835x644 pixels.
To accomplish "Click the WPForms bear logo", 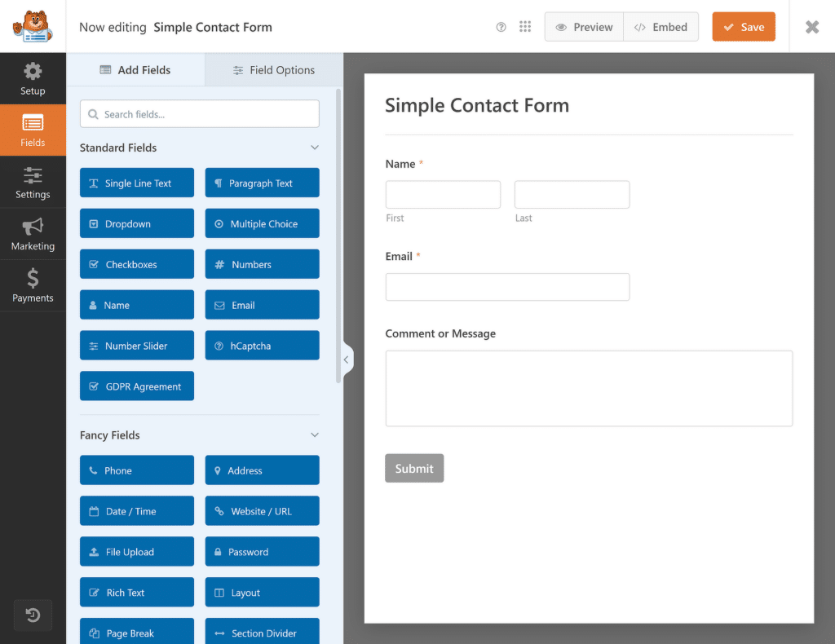I will pyautogui.click(x=33, y=26).
